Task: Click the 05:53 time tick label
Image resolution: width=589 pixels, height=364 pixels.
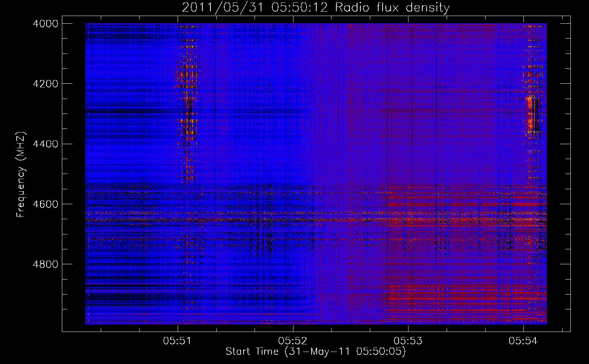Action: point(408,341)
